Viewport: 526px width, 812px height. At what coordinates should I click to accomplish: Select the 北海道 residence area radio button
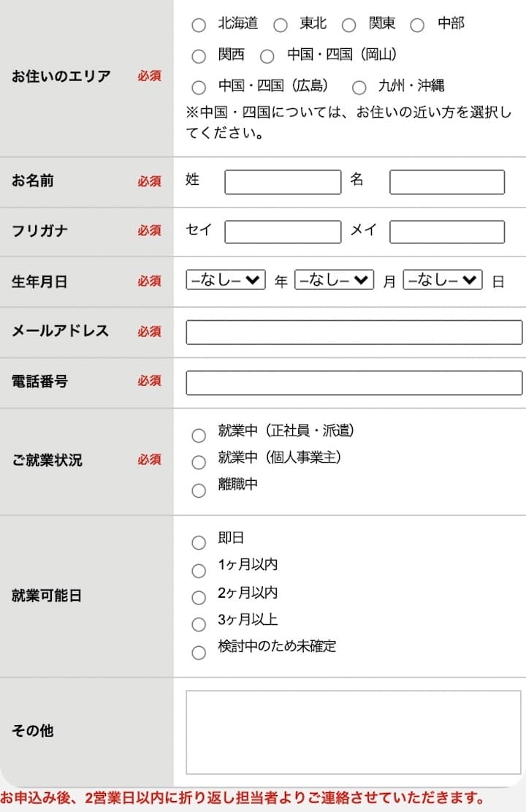[x=198, y=24]
